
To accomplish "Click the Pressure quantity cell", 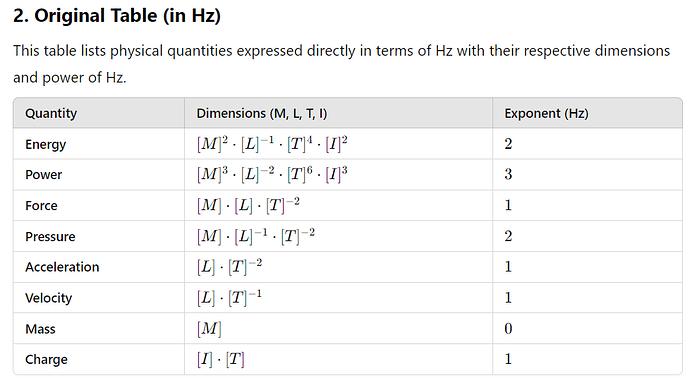I will click(50, 236).
